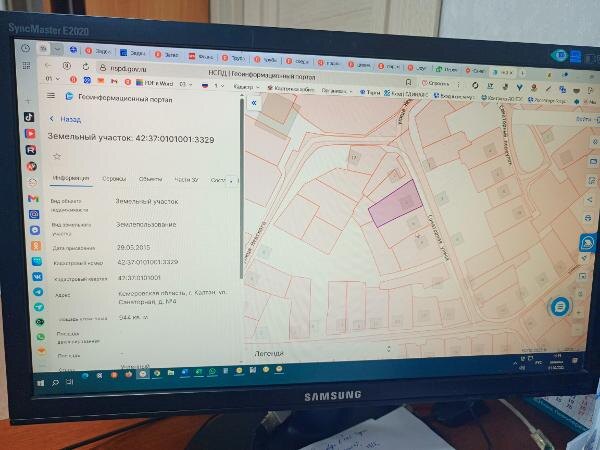Switch to the Объекты tab
Viewport: 600px width, 450px height.
150,179
